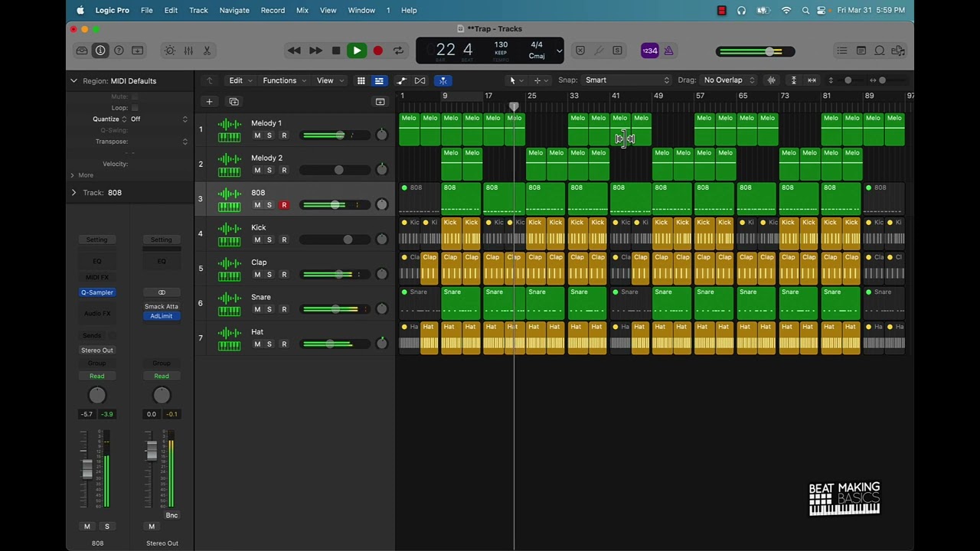Open the Snap Smart dropdown
The image size is (980, 551).
coord(626,80)
